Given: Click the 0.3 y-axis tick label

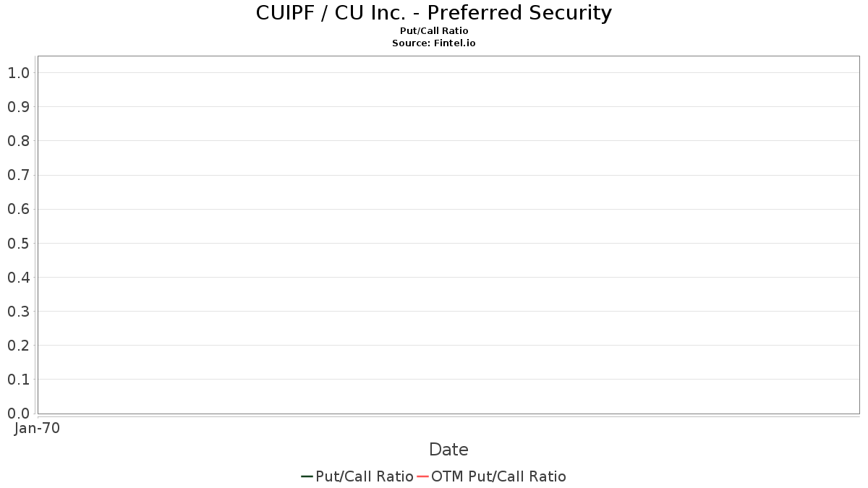Looking at the screenshot, I should point(18,312).
